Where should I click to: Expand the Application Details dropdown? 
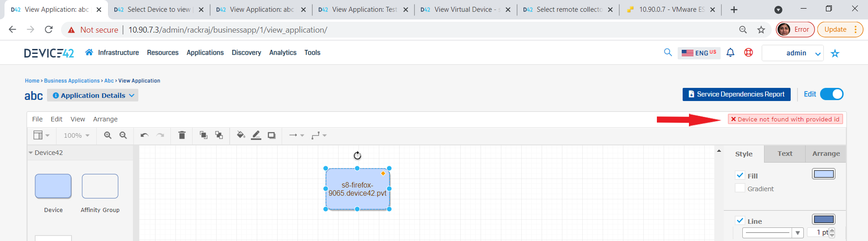click(x=93, y=96)
